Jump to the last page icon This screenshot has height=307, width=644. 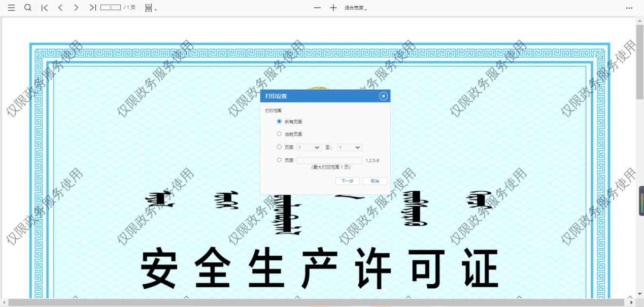click(x=92, y=8)
